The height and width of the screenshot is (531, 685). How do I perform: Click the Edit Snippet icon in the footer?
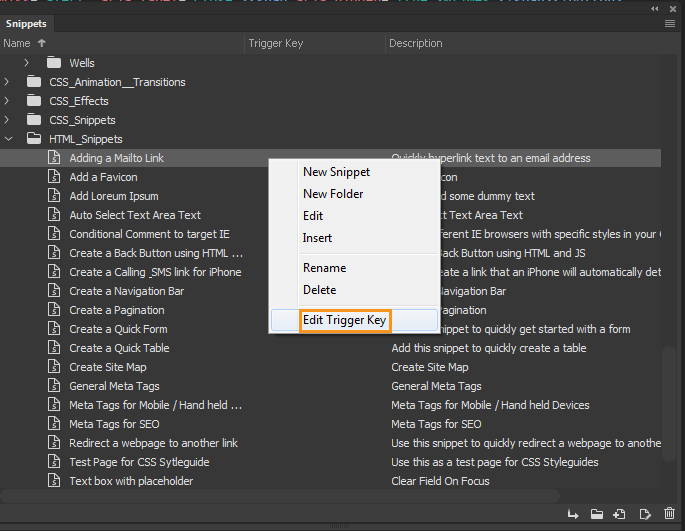coord(645,514)
